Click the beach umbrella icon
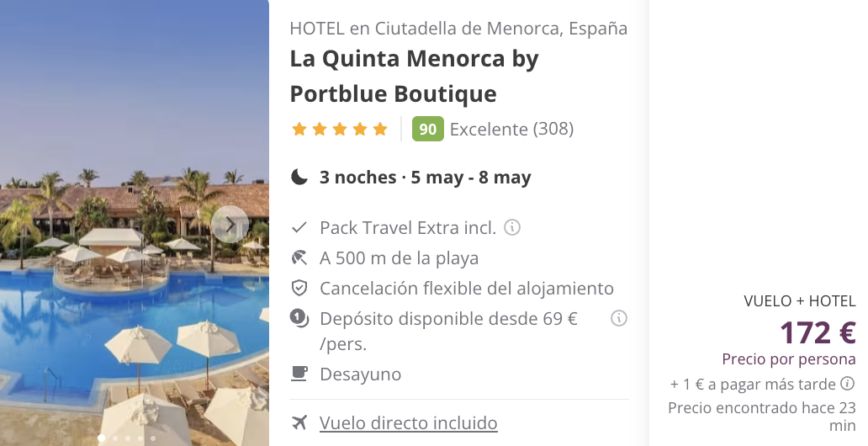 pos(299,258)
